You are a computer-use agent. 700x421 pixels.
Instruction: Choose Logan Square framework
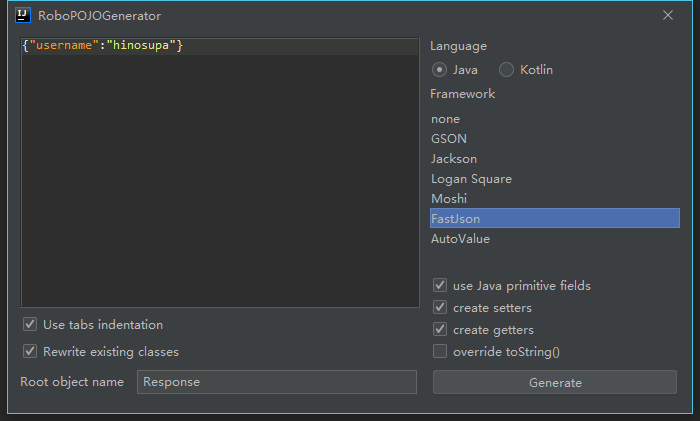(x=471, y=179)
